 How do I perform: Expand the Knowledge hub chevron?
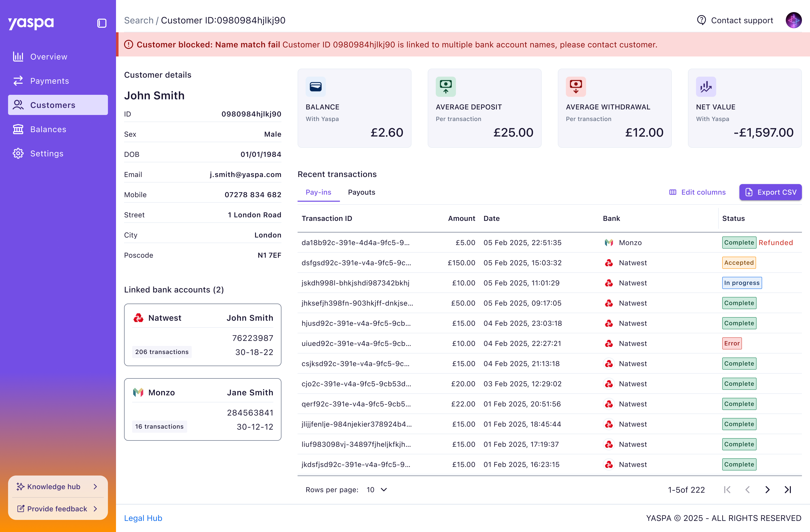(95, 486)
